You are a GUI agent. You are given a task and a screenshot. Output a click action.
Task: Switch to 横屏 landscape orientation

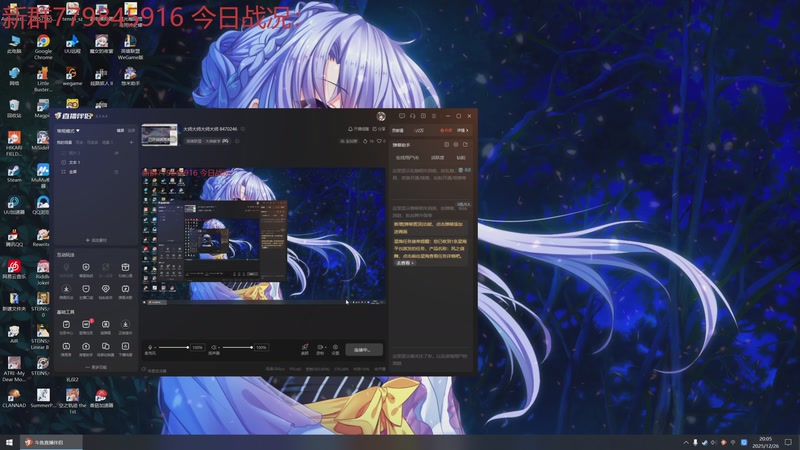pos(120,131)
